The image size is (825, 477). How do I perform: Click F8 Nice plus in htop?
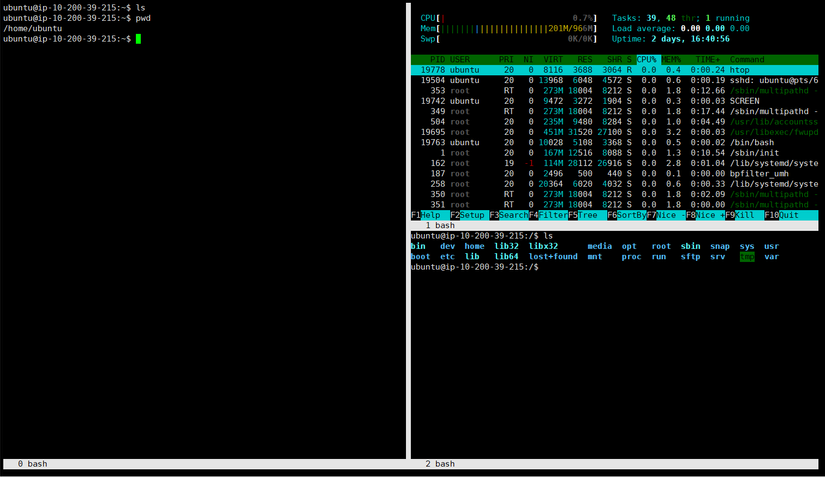click(705, 215)
